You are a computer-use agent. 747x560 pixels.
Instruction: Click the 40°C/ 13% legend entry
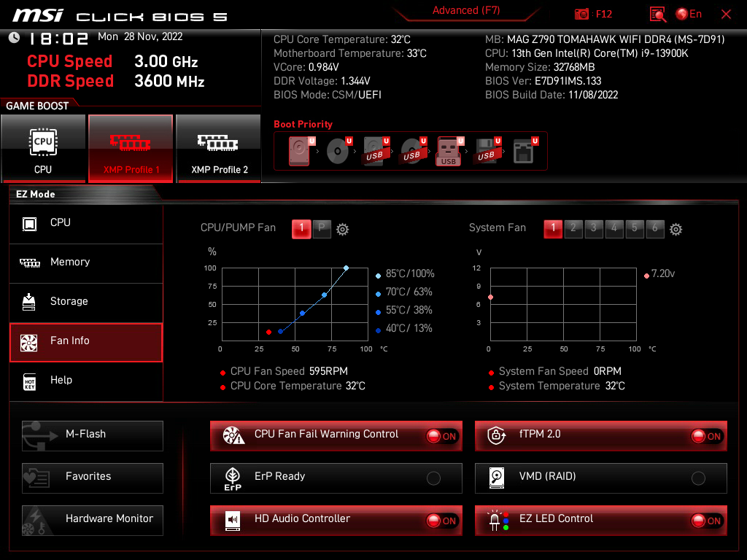(x=404, y=329)
